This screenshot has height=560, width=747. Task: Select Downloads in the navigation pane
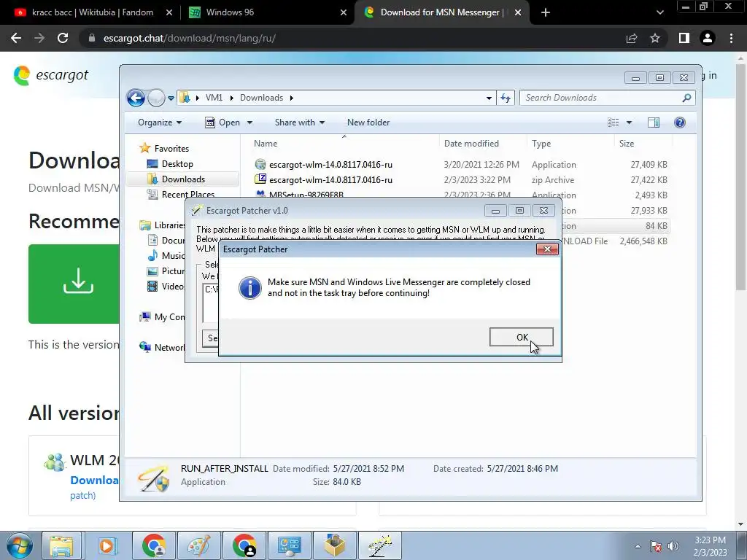(183, 179)
